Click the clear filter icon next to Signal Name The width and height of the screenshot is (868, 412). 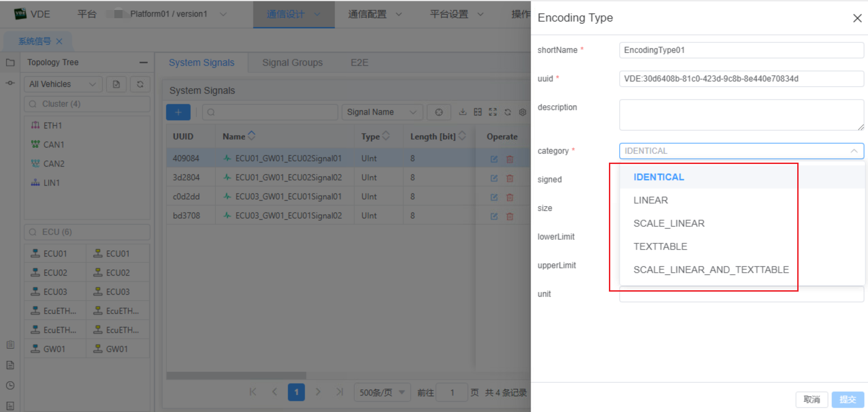coord(438,112)
